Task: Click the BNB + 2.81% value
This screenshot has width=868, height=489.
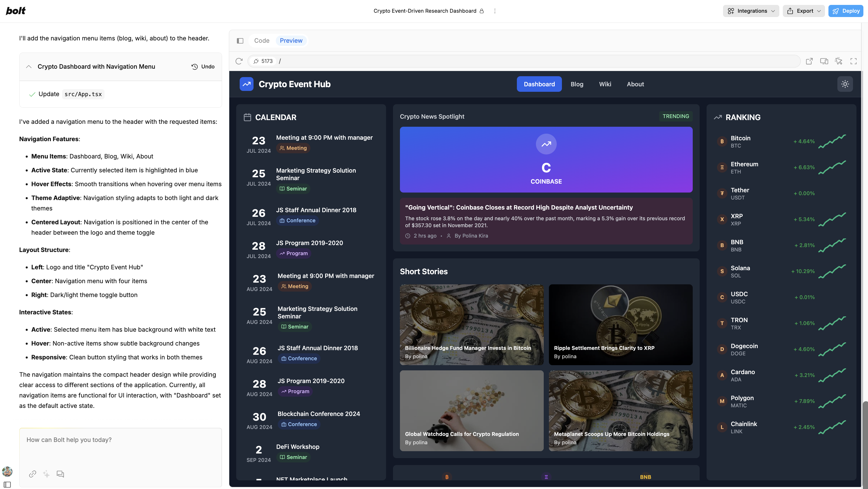Action: pos(804,245)
